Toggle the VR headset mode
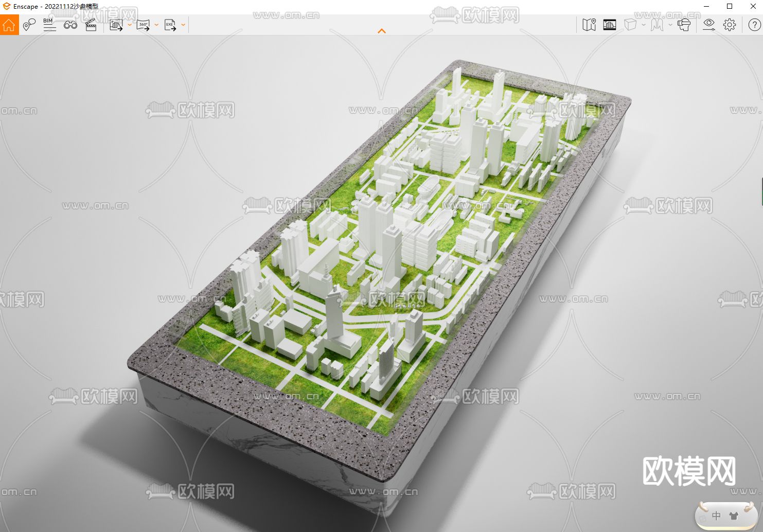This screenshot has height=532, width=763. (684, 24)
